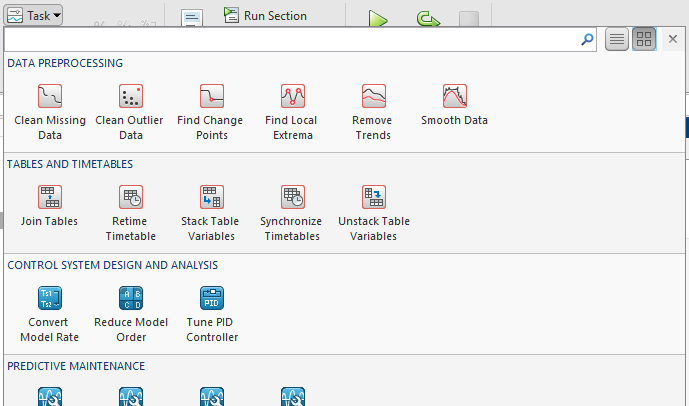Select the Unstack Table Variables task
The width and height of the screenshot is (689, 406).
coord(374,213)
